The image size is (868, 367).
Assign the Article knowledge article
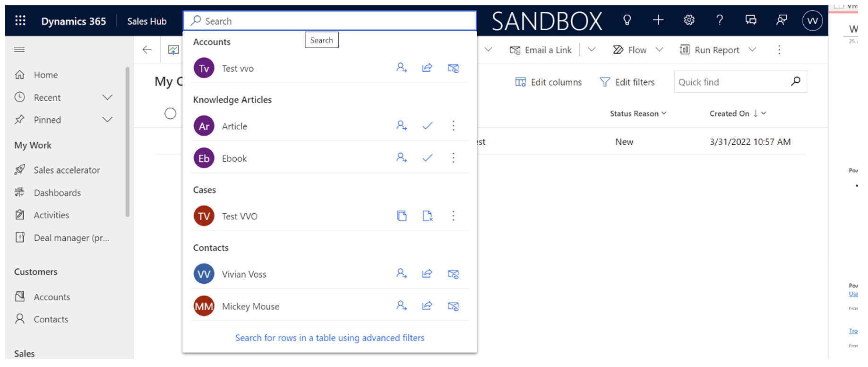tap(402, 125)
